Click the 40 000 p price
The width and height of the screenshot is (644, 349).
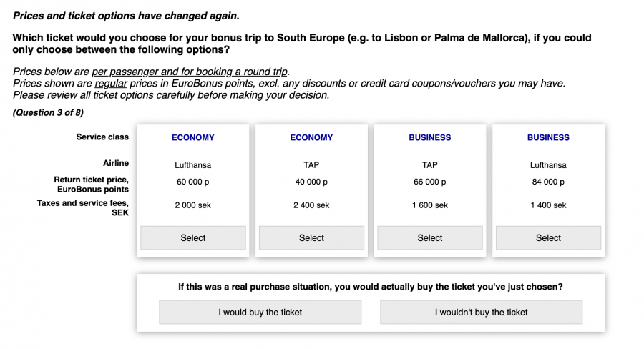coord(311,182)
